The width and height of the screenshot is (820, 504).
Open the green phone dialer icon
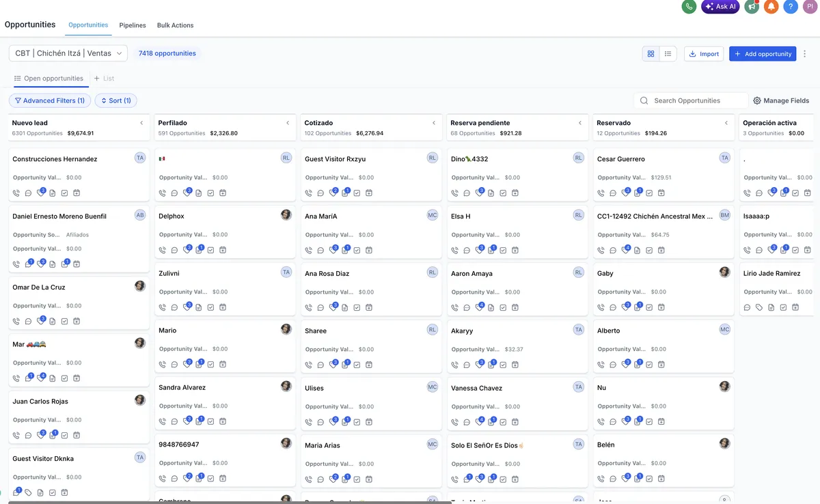pyautogui.click(x=689, y=7)
